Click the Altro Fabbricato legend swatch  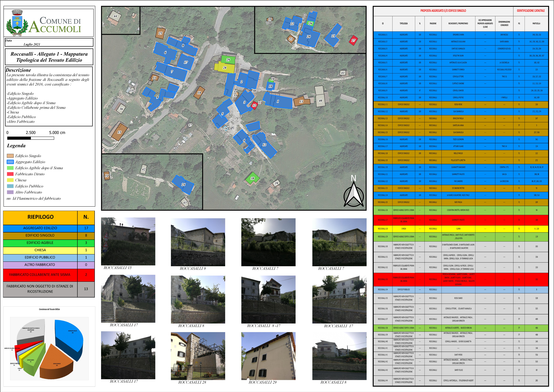pyautogui.click(x=10, y=192)
